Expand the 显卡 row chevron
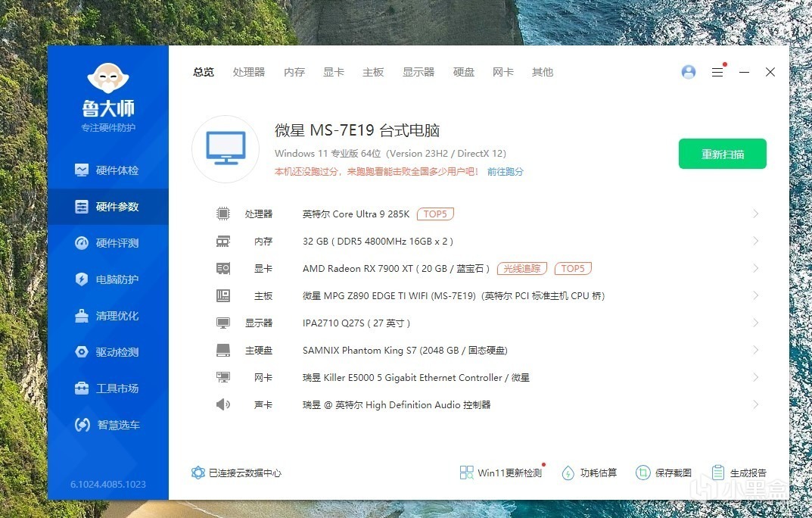 (755, 268)
